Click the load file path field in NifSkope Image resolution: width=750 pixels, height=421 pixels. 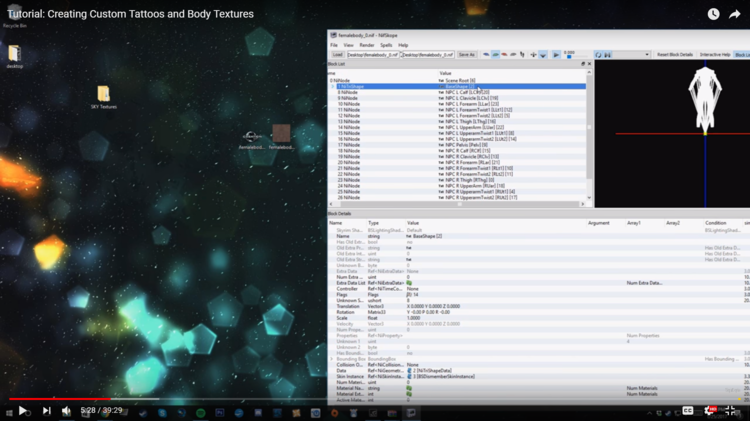pyautogui.click(x=373, y=55)
